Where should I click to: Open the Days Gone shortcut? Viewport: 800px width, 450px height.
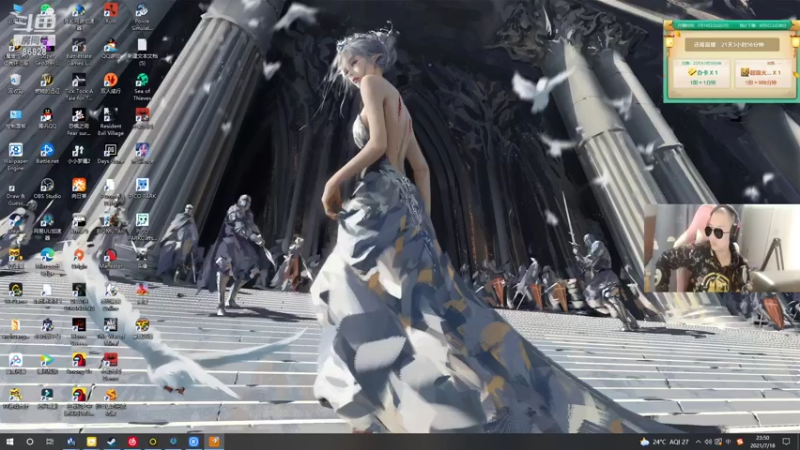pos(110,150)
